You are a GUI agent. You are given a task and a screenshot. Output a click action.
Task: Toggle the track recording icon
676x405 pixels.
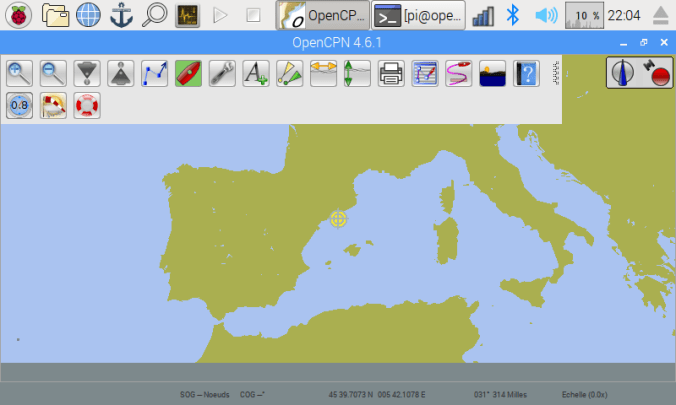tap(459, 73)
